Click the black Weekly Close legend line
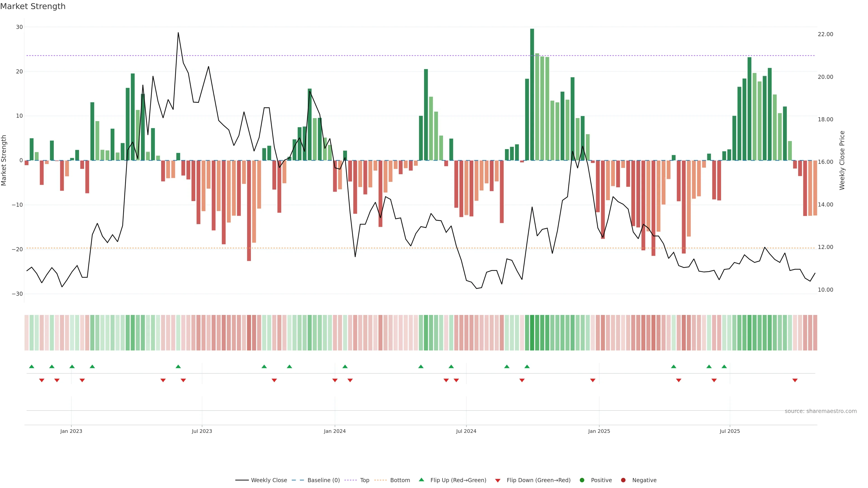This screenshot has width=868, height=488. (242, 480)
